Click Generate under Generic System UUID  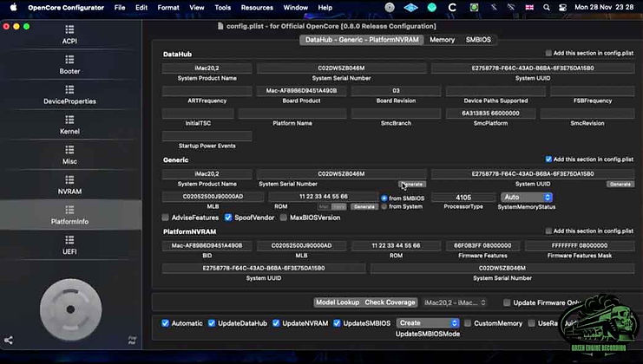[620, 185]
